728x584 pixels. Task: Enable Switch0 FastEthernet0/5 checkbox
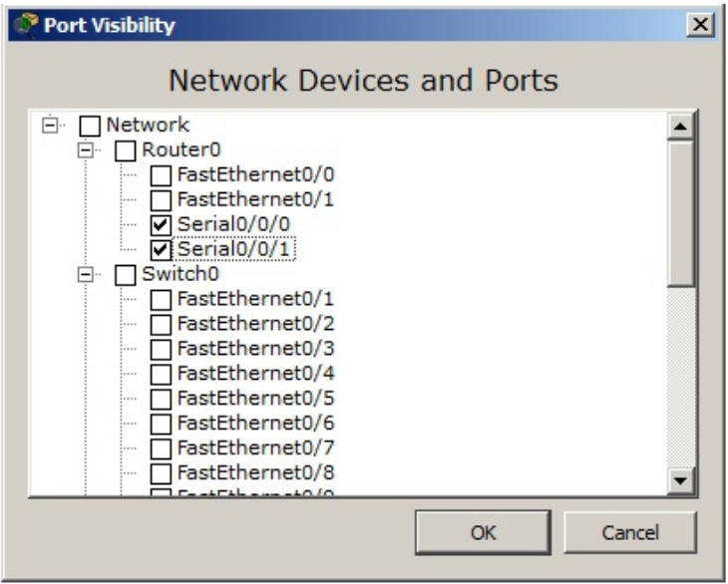[161, 398]
